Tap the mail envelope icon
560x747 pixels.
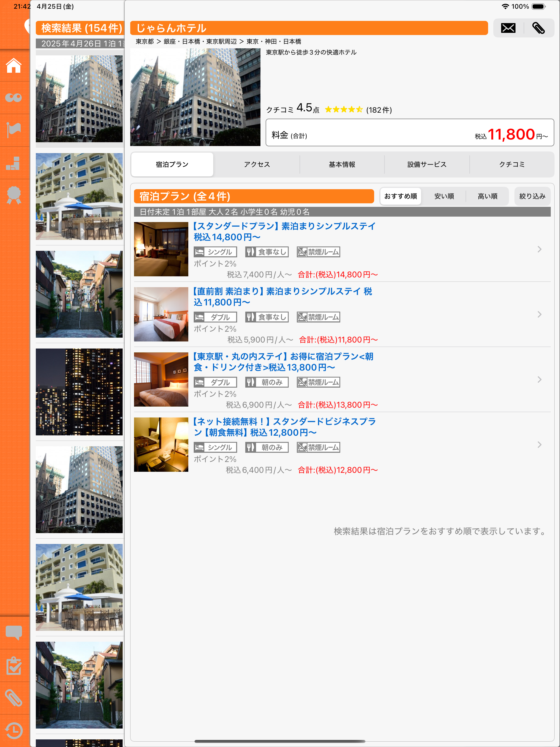click(x=508, y=28)
